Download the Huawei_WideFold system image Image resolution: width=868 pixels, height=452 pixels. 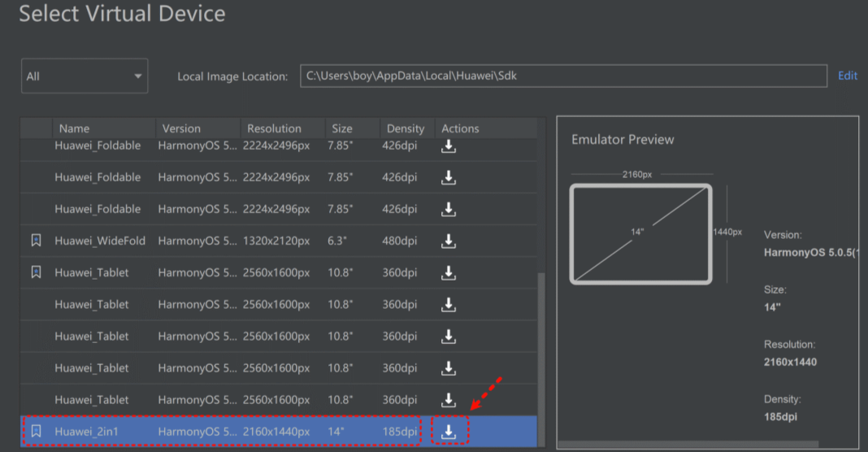click(x=449, y=241)
